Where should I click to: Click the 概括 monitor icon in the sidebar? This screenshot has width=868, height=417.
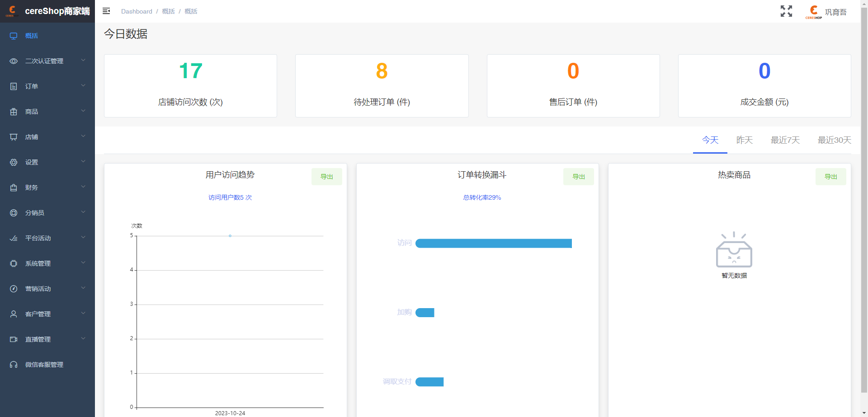point(14,36)
